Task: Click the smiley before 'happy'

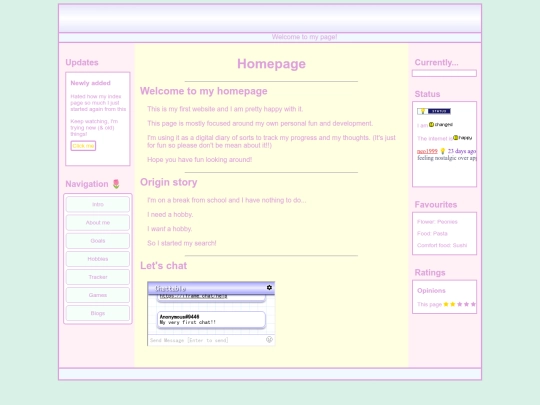Action: click(456, 137)
